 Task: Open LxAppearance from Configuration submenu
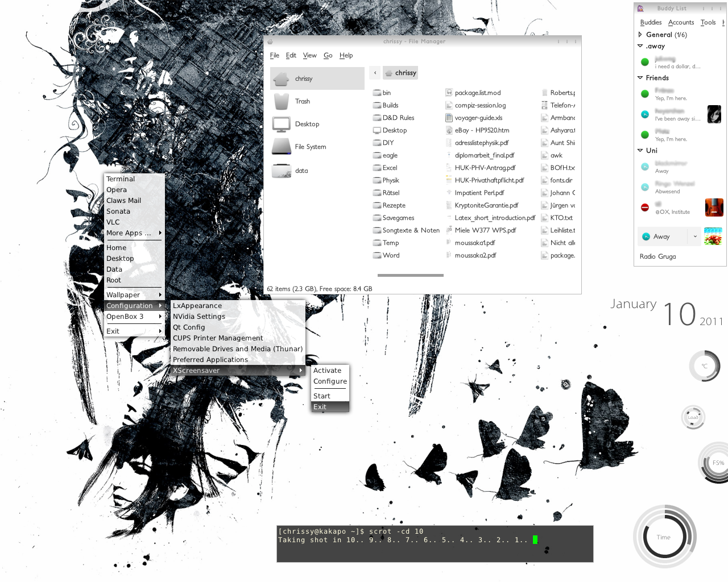[x=238, y=306]
